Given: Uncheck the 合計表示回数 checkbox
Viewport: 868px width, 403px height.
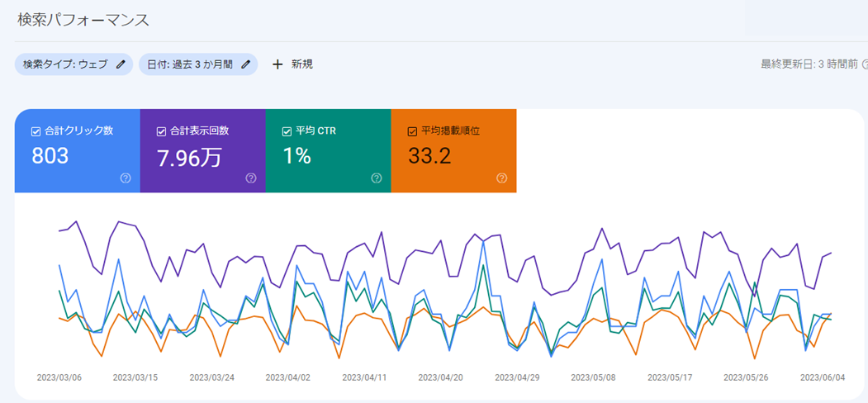Looking at the screenshot, I should (162, 132).
